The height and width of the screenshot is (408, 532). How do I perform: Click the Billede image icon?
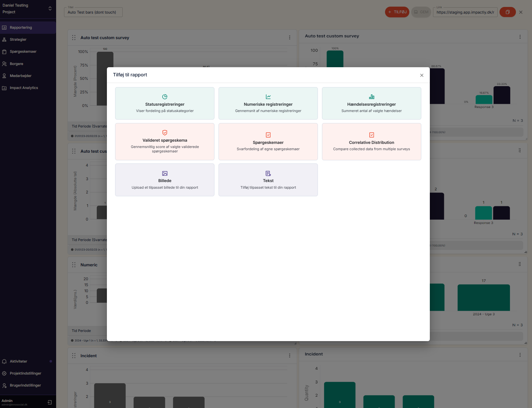pos(165,173)
